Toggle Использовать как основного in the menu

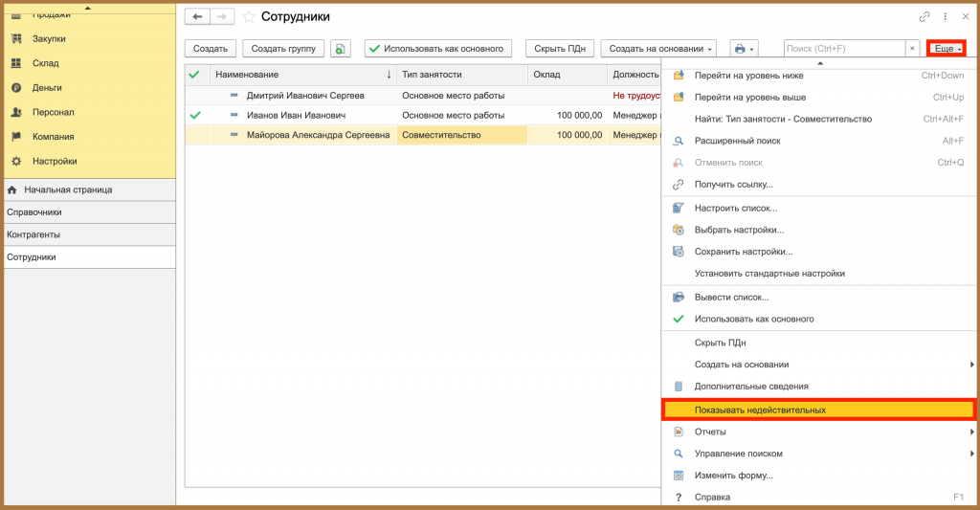(819, 320)
